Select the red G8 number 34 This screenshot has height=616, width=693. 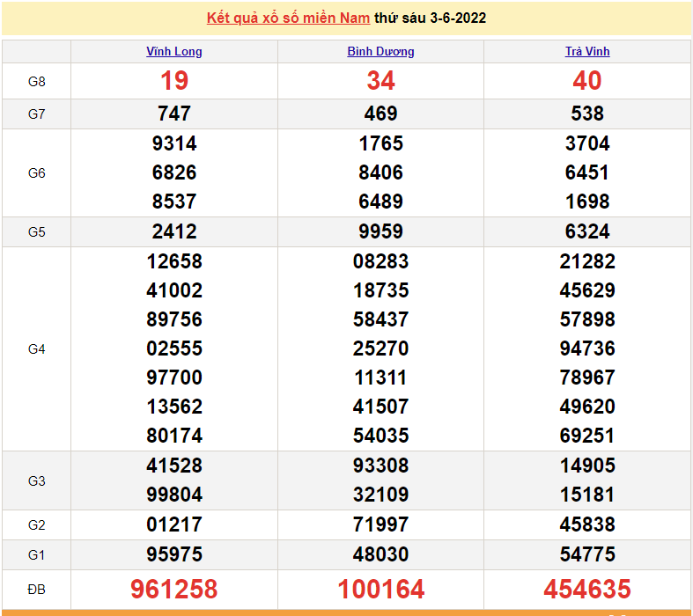(380, 81)
